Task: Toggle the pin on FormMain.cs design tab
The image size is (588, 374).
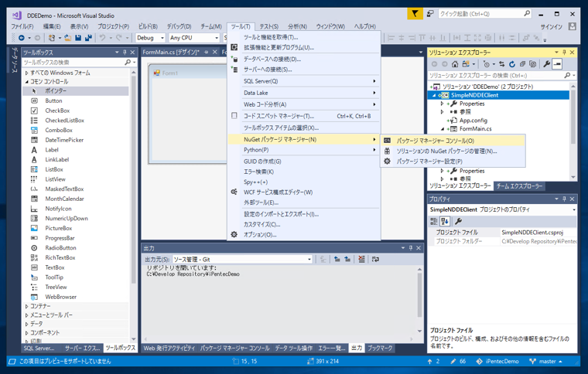Action: (x=207, y=52)
